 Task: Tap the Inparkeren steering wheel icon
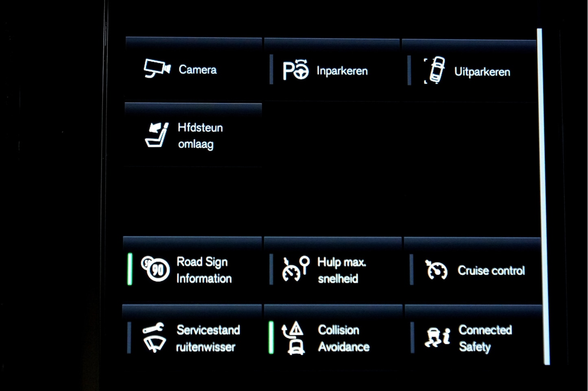click(x=296, y=70)
